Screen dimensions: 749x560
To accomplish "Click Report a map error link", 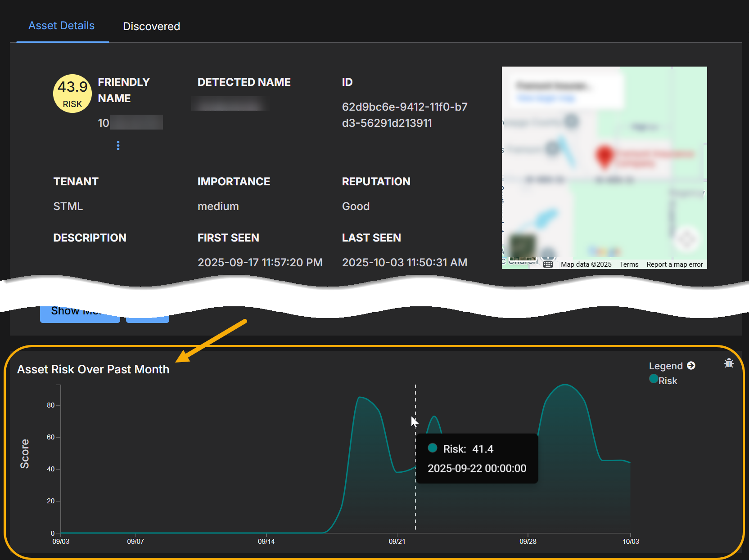I will (x=674, y=264).
